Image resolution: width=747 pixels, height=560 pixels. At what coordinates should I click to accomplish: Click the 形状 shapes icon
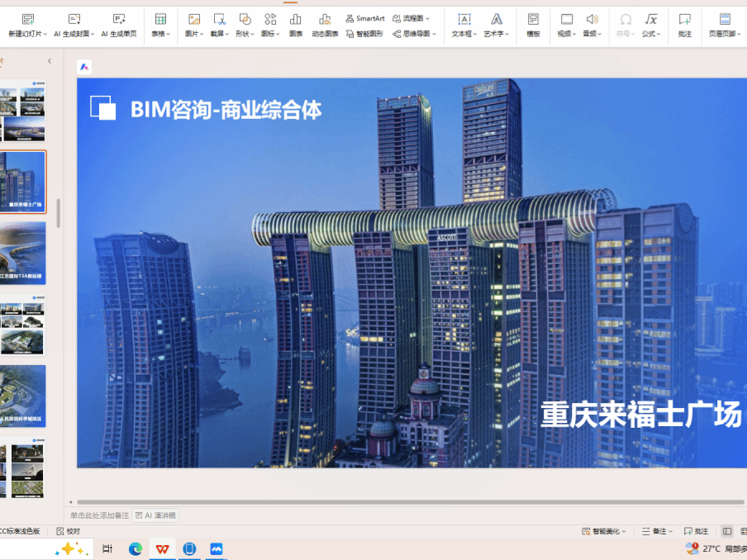(x=245, y=19)
